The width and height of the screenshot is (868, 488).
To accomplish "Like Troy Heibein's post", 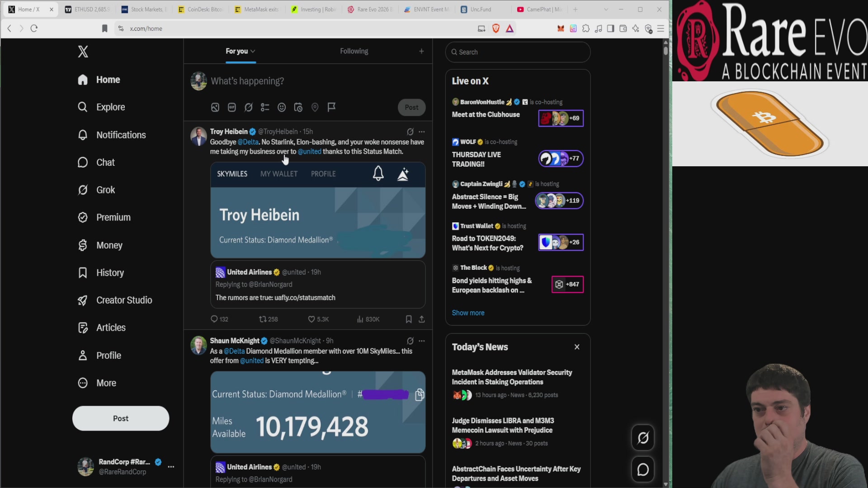I will [318, 319].
